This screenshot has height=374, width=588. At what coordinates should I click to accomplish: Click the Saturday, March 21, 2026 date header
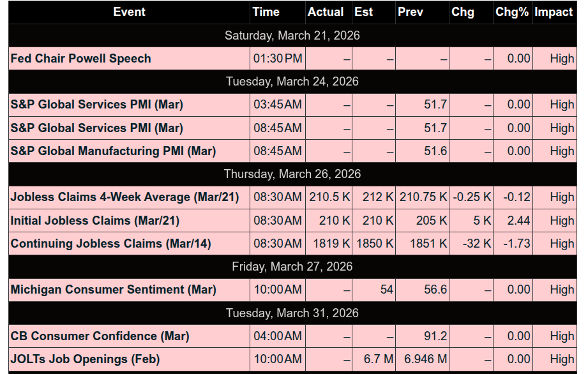pos(292,35)
